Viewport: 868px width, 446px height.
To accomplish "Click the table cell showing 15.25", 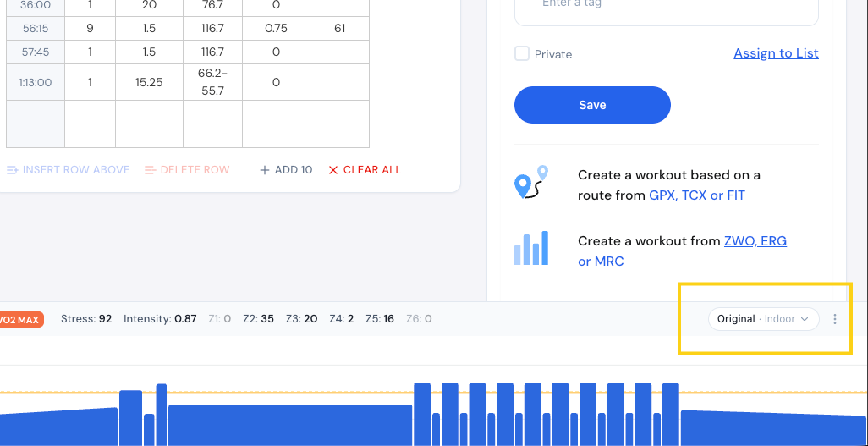I will (149, 82).
